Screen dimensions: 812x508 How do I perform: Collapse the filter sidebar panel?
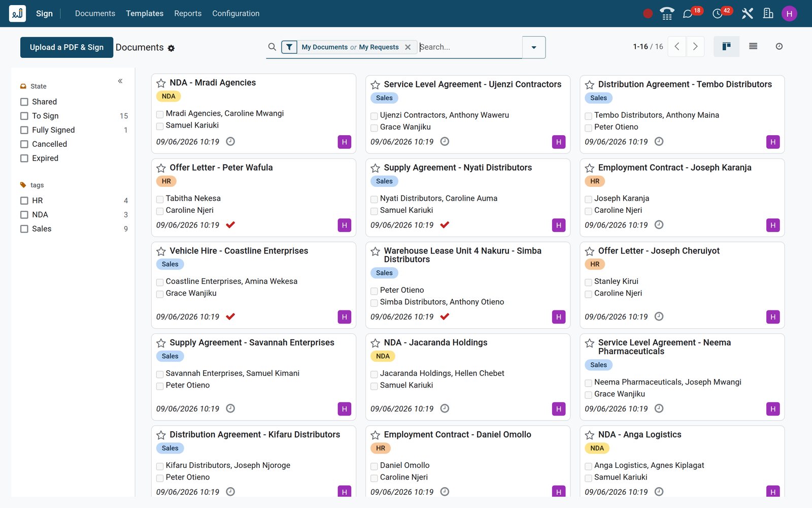click(120, 81)
